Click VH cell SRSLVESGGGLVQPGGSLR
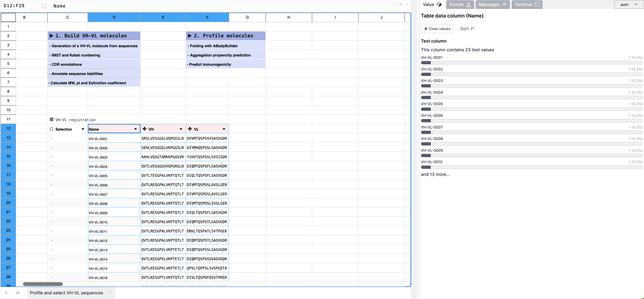Screen dimensions: 644x299 tap(163, 138)
